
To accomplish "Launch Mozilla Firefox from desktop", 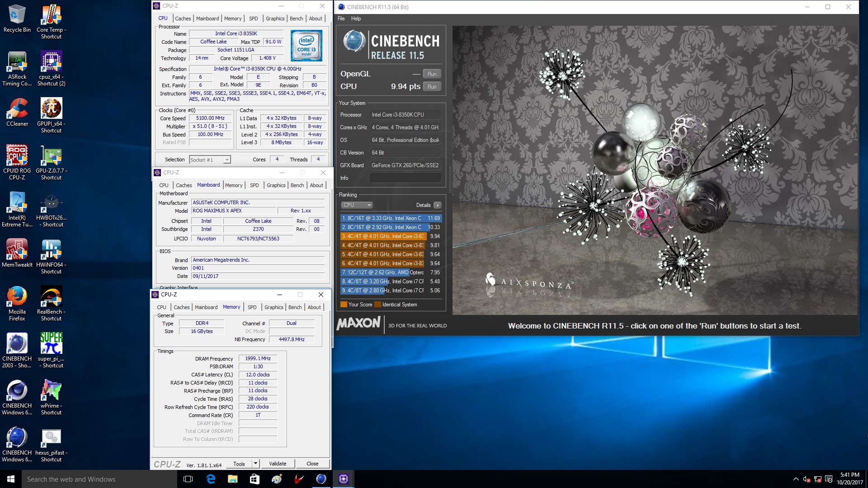I will [x=17, y=304].
